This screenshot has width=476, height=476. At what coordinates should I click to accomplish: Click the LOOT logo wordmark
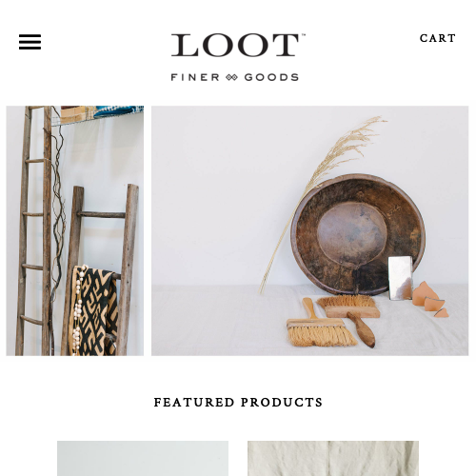click(x=238, y=45)
